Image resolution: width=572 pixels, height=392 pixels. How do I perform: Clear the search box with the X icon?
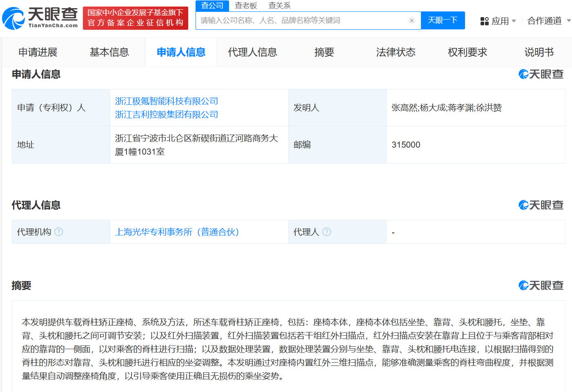pyautogui.click(x=412, y=21)
